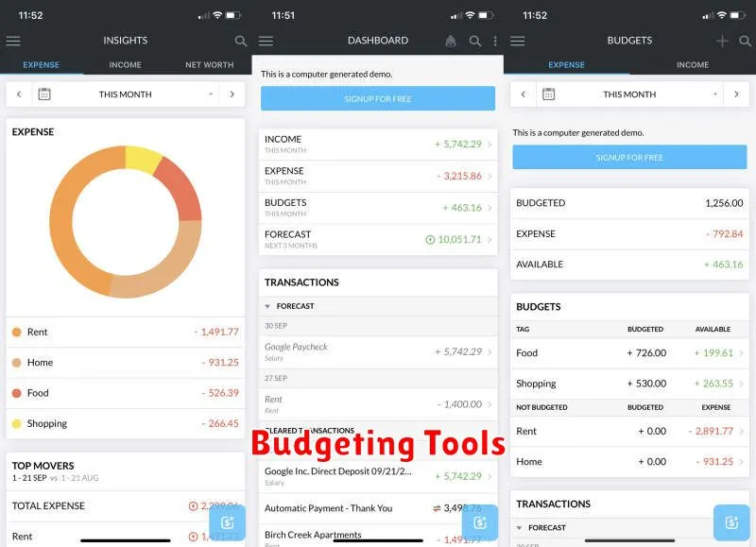
Task: Tap add-transaction floating button on Budgets
Action: 731,522
